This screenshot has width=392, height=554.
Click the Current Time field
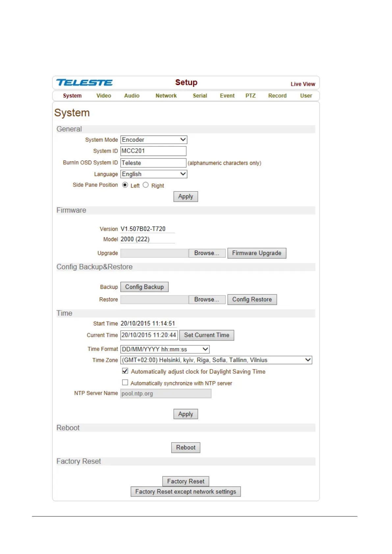click(x=149, y=335)
